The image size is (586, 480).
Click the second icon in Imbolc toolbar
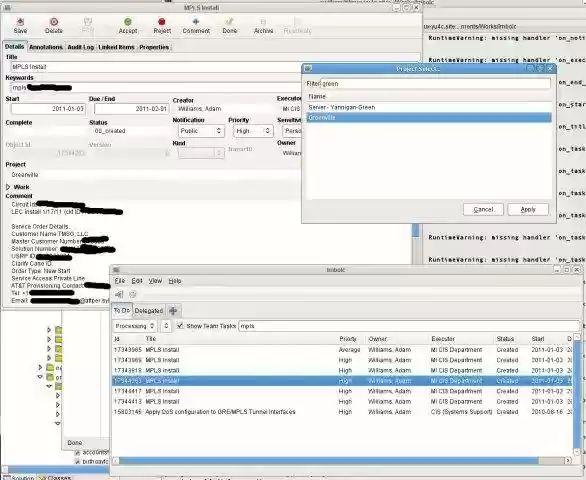[133, 294]
